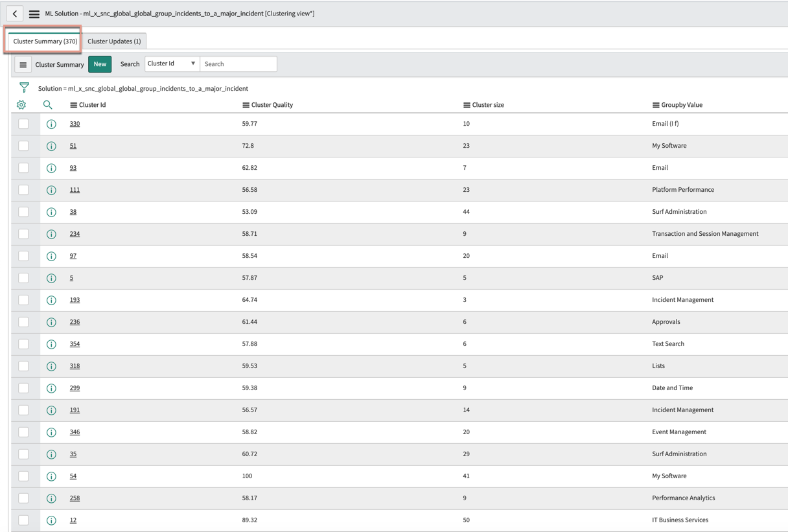The height and width of the screenshot is (532, 788).
Task: Preview record info for cluster 318
Action: pyautogui.click(x=51, y=366)
